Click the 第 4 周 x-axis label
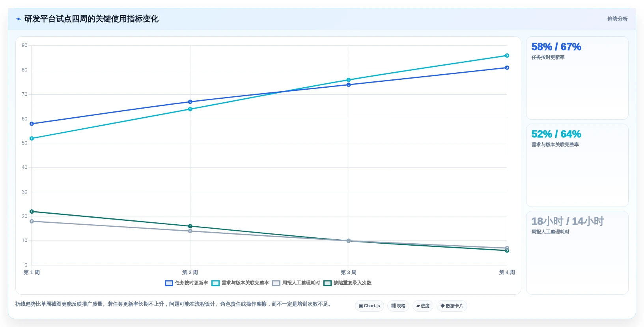Image resolution: width=644 pixels, height=327 pixels. pyautogui.click(x=507, y=272)
